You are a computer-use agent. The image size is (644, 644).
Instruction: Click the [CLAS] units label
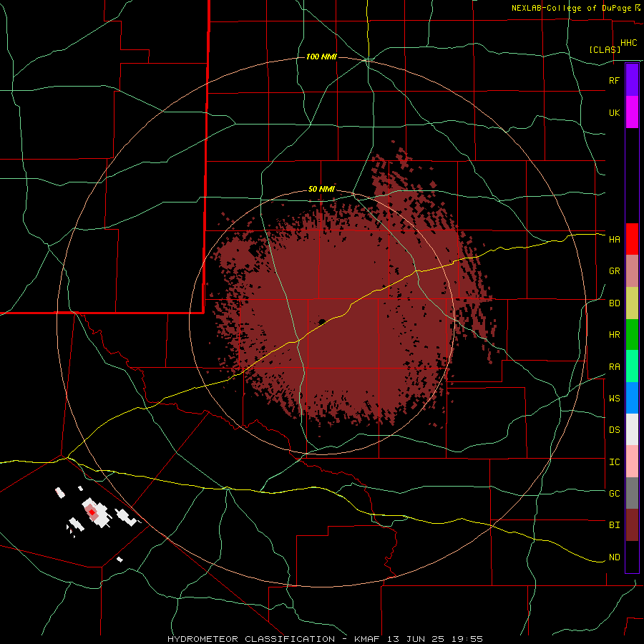(605, 49)
